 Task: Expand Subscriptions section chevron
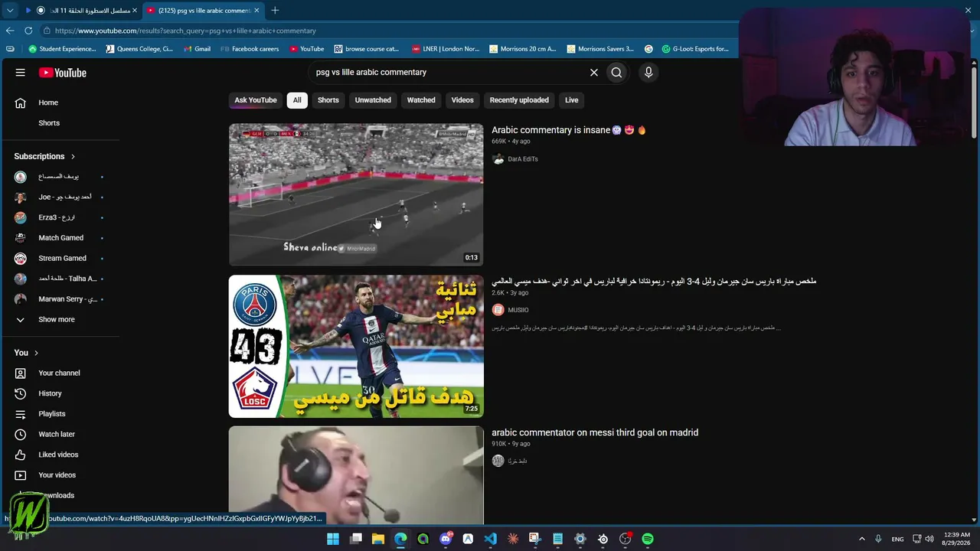(73, 157)
